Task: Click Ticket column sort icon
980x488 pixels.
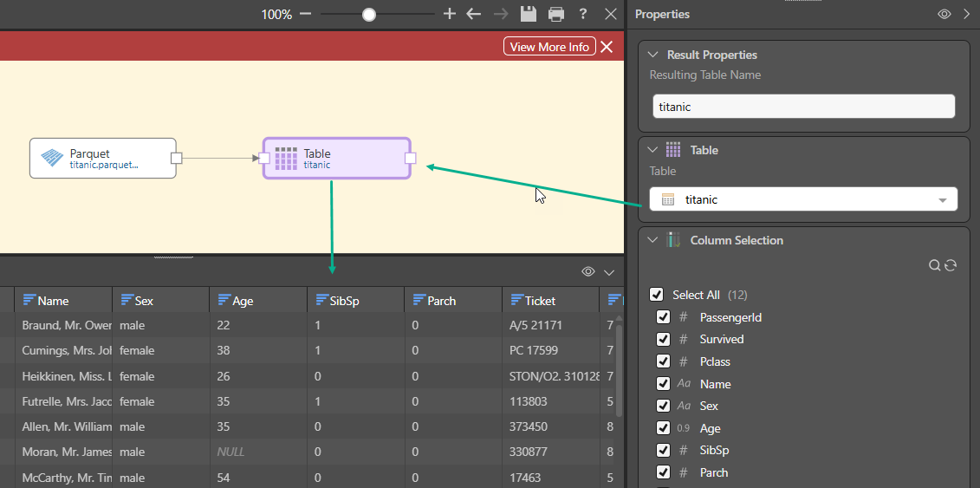Action: click(517, 300)
